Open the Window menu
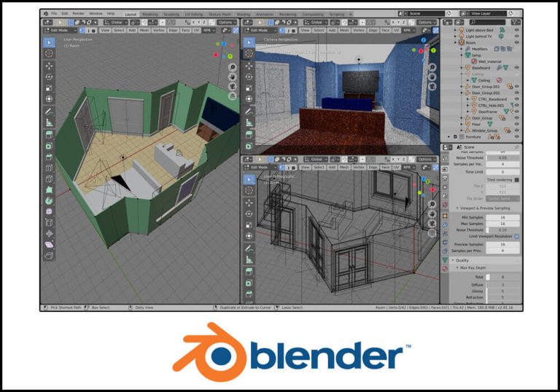560x392 pixels. pos(96,14)
